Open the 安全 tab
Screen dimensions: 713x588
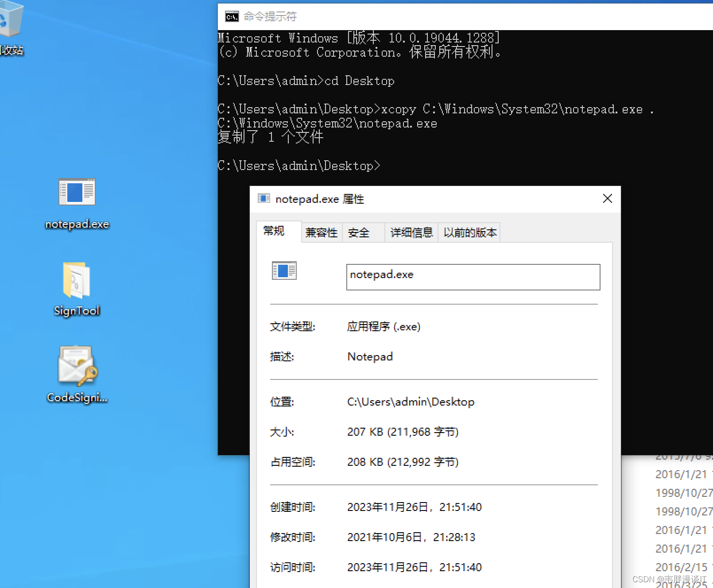[363, 232]
